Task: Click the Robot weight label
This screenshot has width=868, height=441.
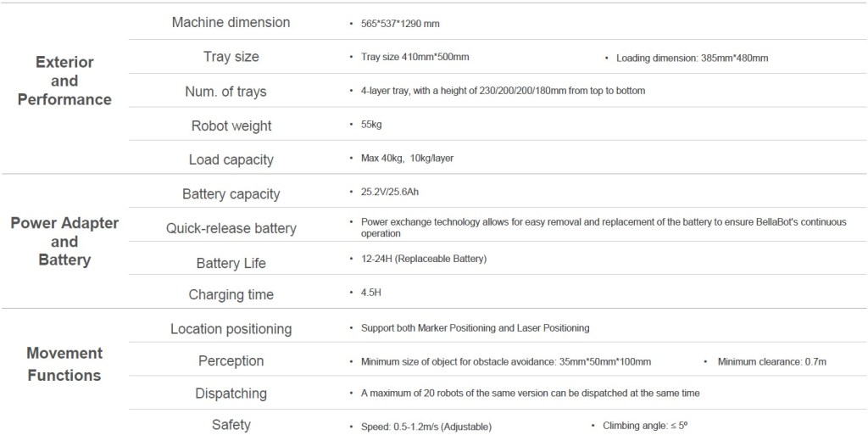Action: (231, 126)
